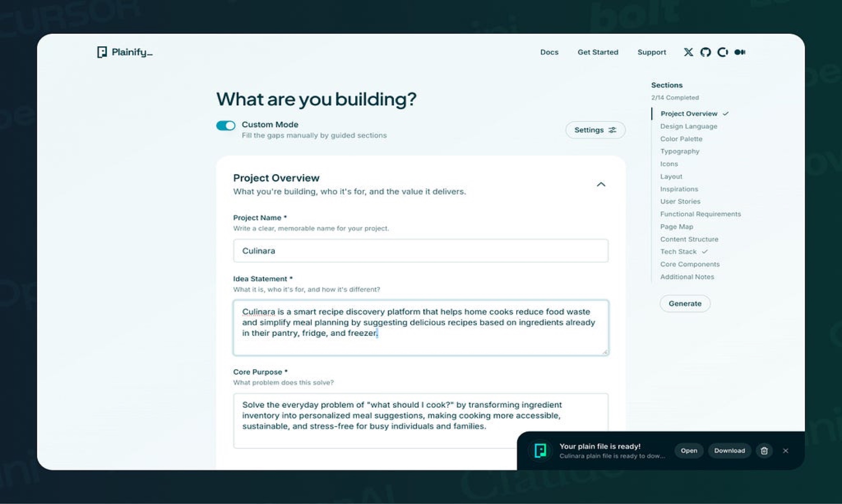Disable Custom Mode
Screen dimensions: 842x504
tap(226, 125)
